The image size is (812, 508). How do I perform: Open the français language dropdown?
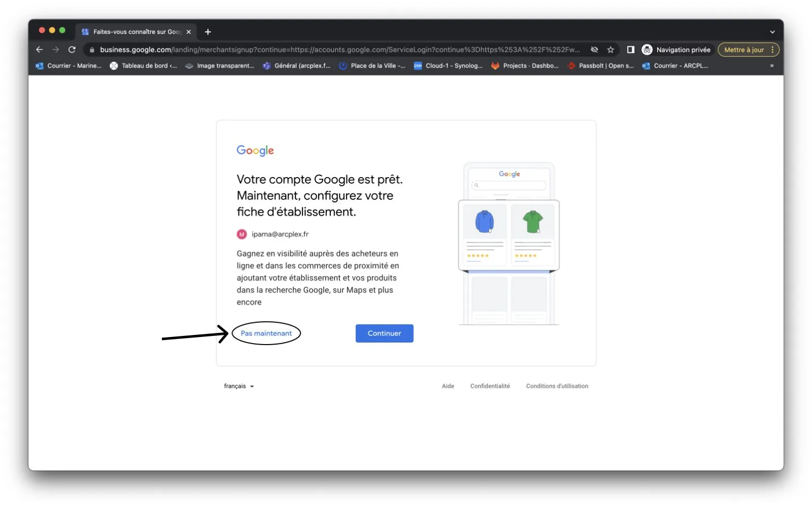239,386
